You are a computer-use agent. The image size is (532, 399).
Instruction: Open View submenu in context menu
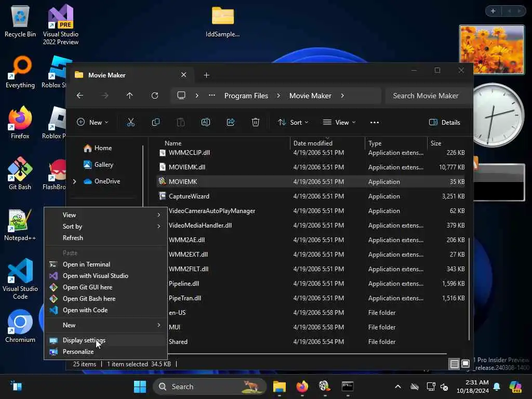click(106, 215)
